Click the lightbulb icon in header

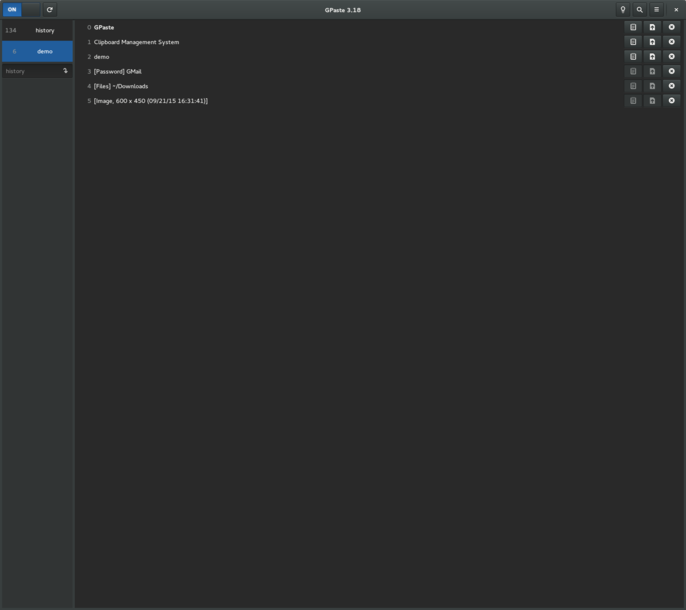click(623, 10)
